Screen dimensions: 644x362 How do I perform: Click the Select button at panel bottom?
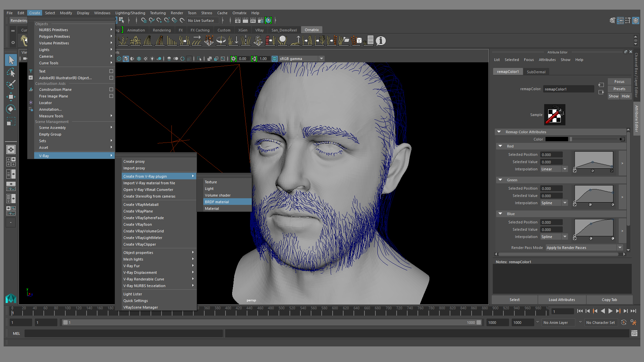(x=514, y=300)
